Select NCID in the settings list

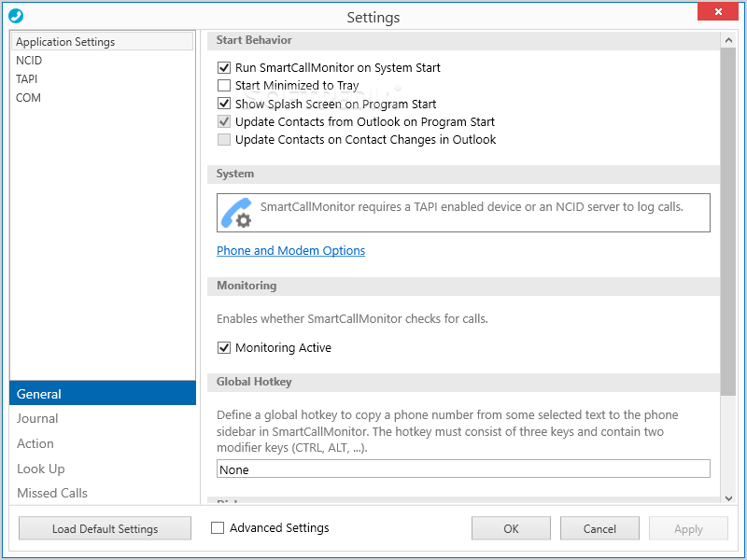coord(103,61)
